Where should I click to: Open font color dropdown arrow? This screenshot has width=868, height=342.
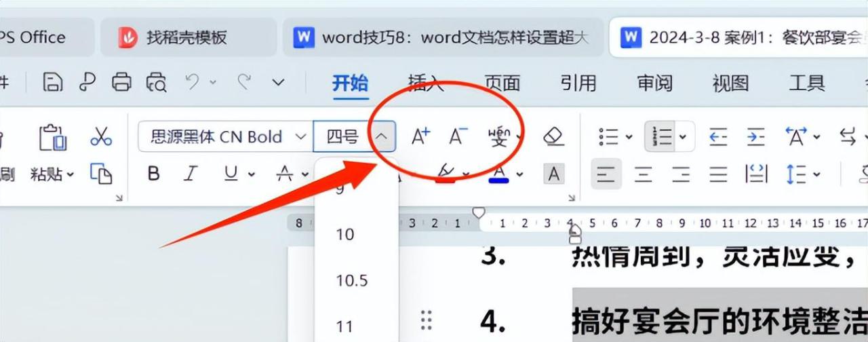(519, 174)
